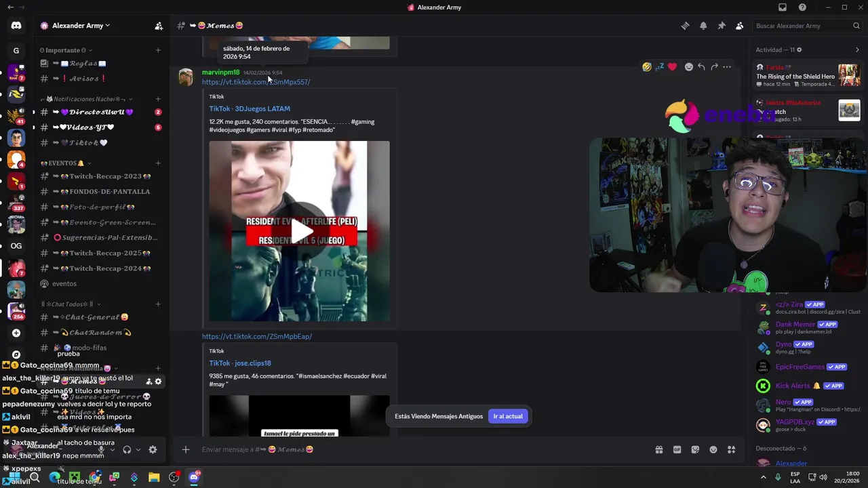Click the Ir al actual button
Image resolution: width=868 pixels, height=488 pixels.
tap(508, 416)
